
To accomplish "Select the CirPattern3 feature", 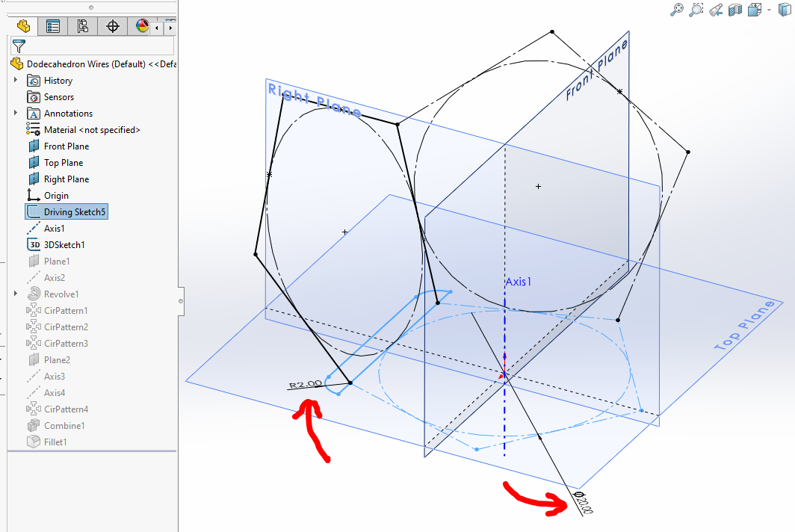I will (x=66, y=344).
